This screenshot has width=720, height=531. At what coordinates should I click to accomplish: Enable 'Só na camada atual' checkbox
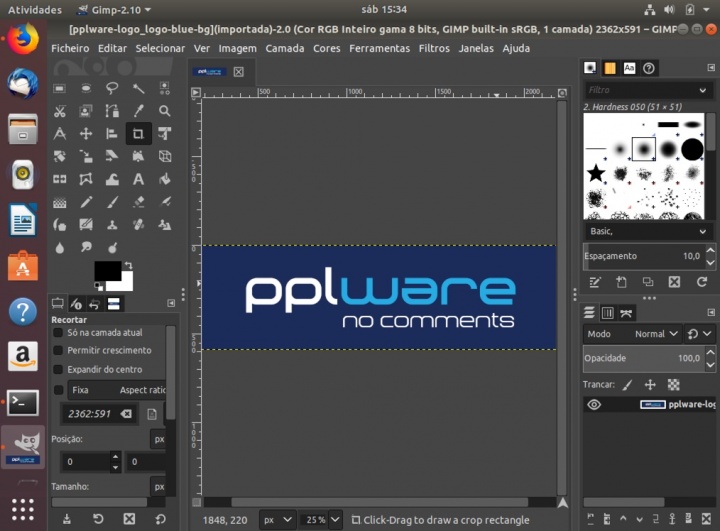click(58, 332)
